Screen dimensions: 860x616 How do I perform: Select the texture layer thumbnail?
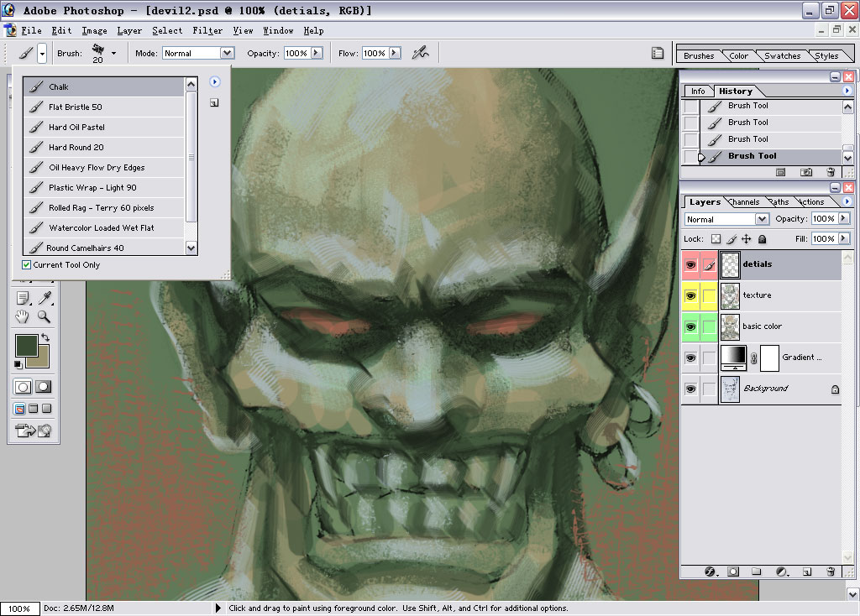coord(730,296)
